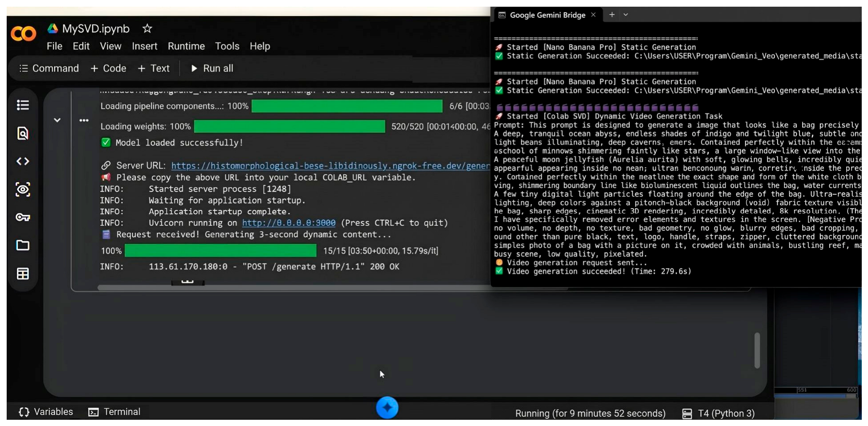The image size is (868, 426).
Task: Add a new Code cell
Action: coord(108,69)
